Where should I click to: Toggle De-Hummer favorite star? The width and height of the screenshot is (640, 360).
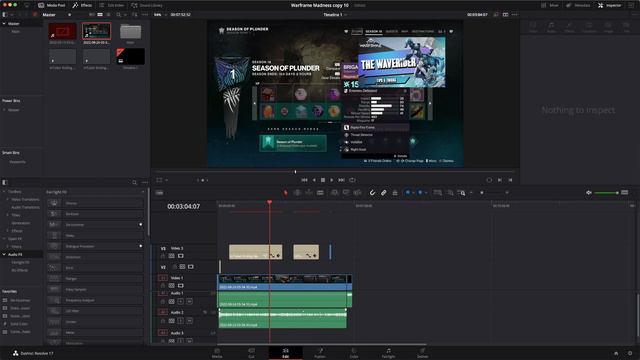pyautogui.click(x=140, y=224)
